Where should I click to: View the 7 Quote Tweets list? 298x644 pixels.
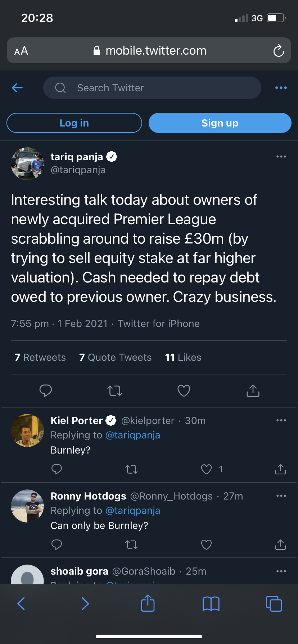click(116, 358)
